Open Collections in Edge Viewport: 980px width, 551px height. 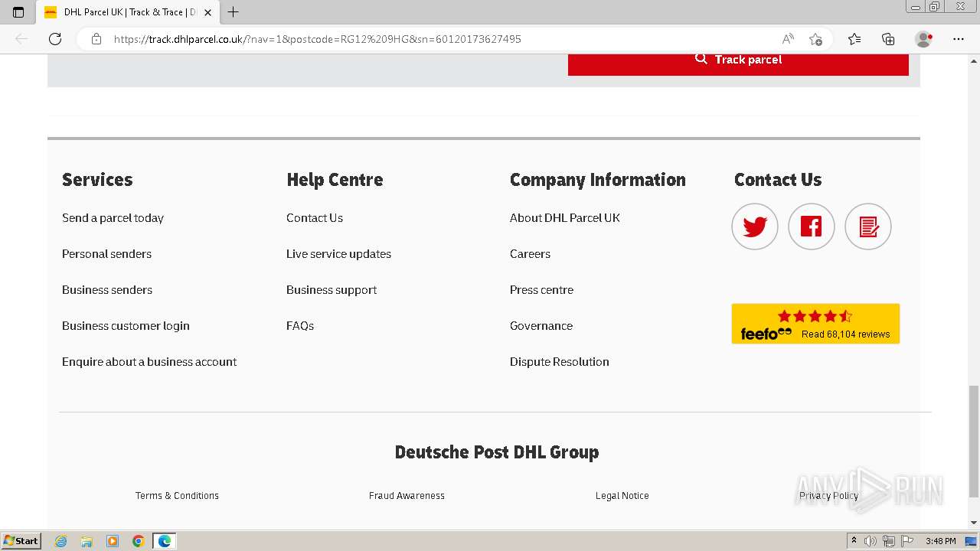888,39
